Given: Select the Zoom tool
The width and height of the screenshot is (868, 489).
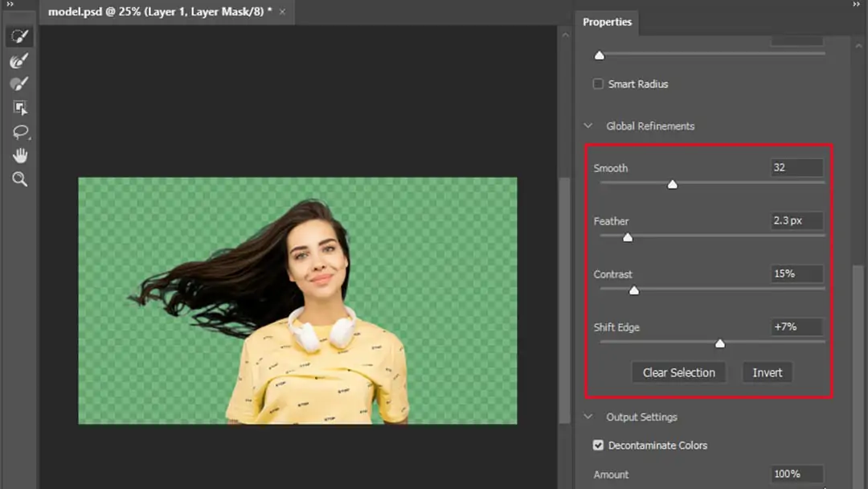Looking at the screenshot, I should click(x=20, y=179).
